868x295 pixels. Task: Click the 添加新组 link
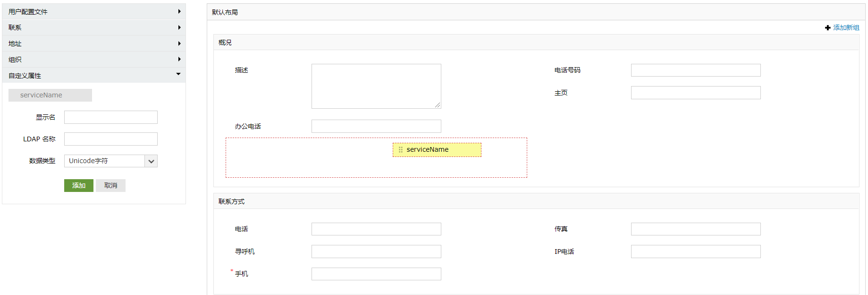point(846,28)
